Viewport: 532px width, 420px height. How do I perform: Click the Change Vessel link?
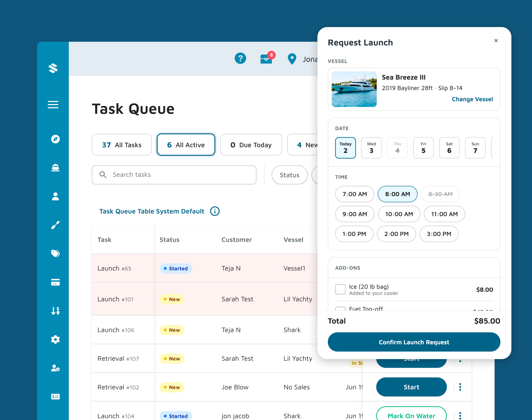(472, 99)
